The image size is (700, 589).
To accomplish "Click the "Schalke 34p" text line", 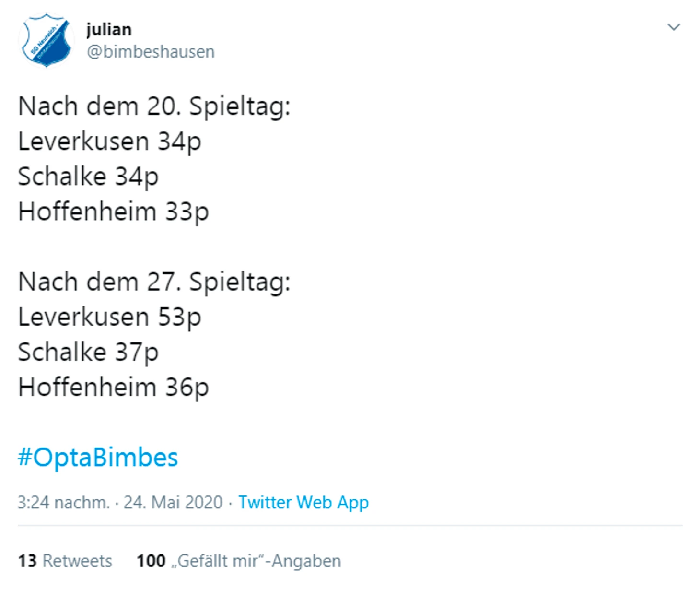I will point(88,177).
